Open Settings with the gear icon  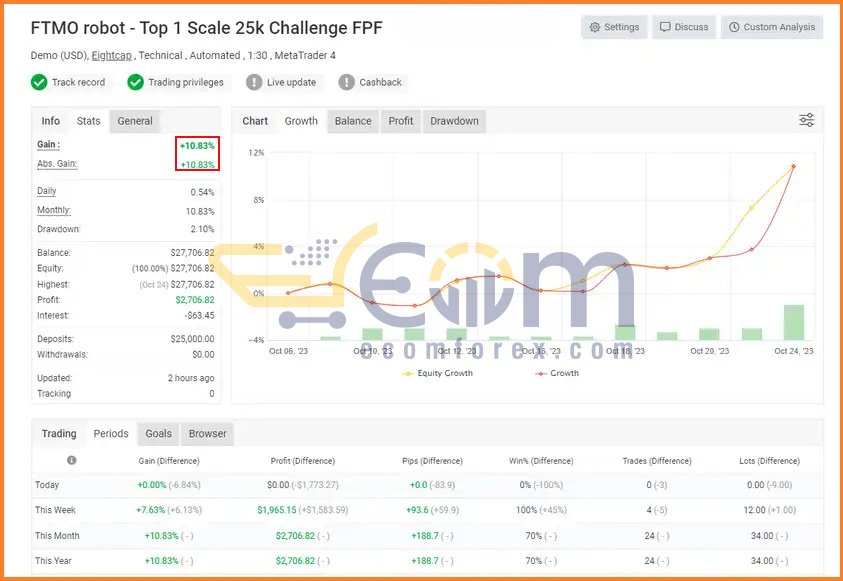click(x=595, y=27)
